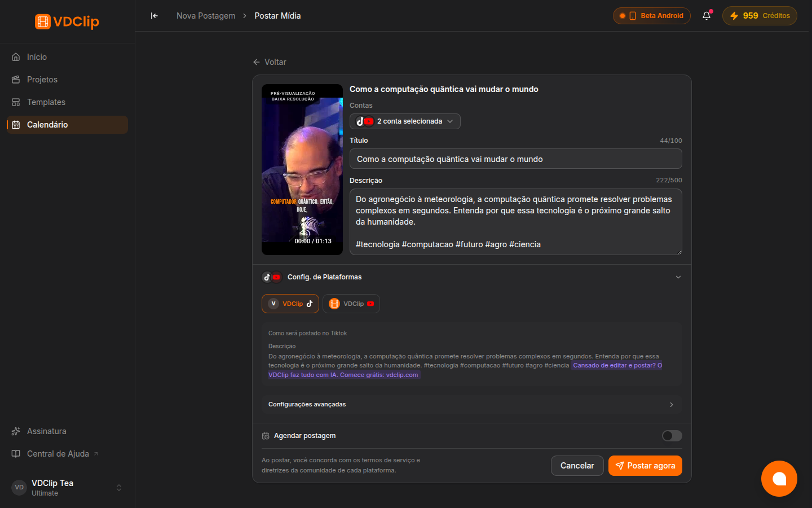
Task: Open the Assinatura page
Action: [x=67, y=431]
